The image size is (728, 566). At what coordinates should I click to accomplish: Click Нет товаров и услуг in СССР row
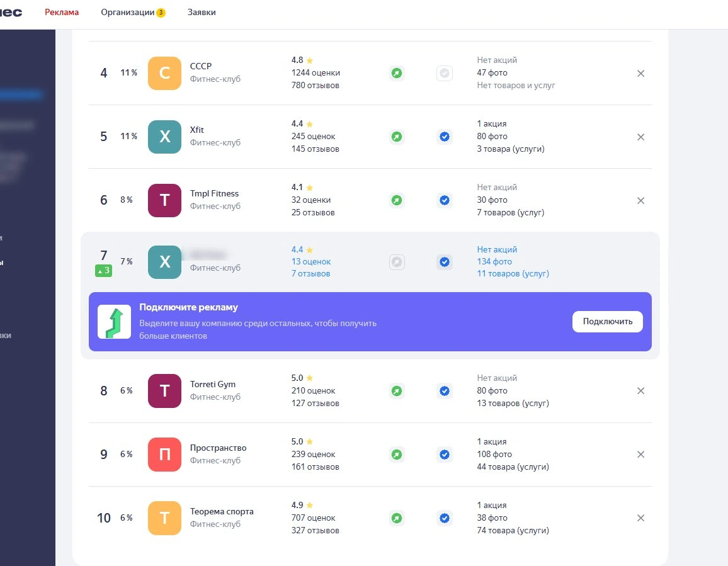pos(516,86)
